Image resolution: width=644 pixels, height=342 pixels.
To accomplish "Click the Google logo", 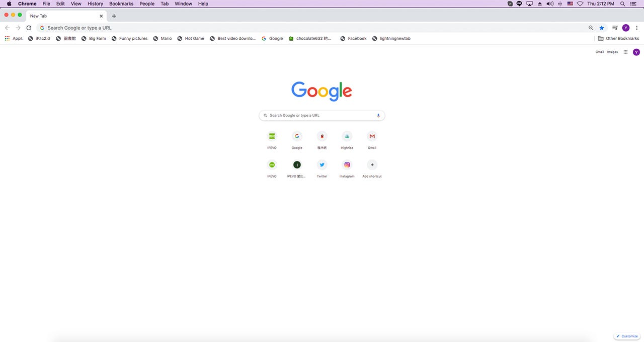I will 322,91.
